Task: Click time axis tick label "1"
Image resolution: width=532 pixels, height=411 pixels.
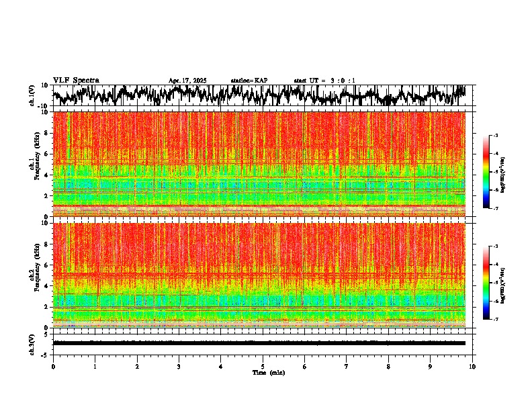Action: pos(95,367)
